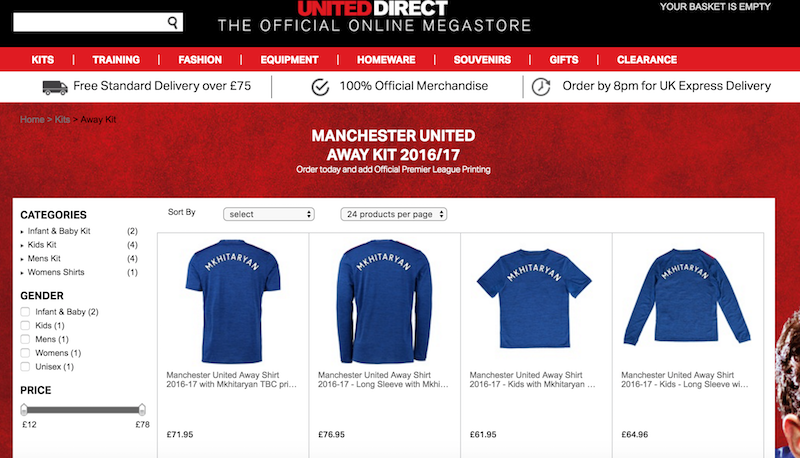
Task: Tick the Womens gender checkbox
Action: click(x=25, y=353)
